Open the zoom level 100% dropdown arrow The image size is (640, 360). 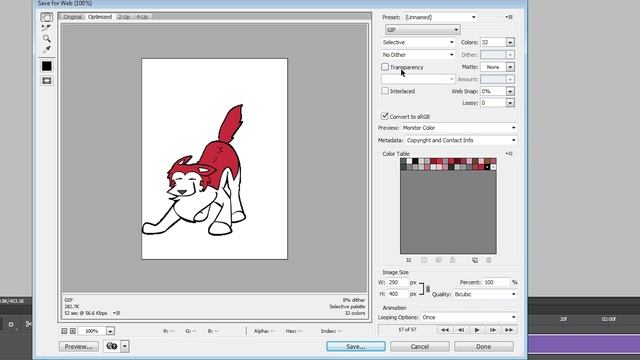[x=110, y=331]
